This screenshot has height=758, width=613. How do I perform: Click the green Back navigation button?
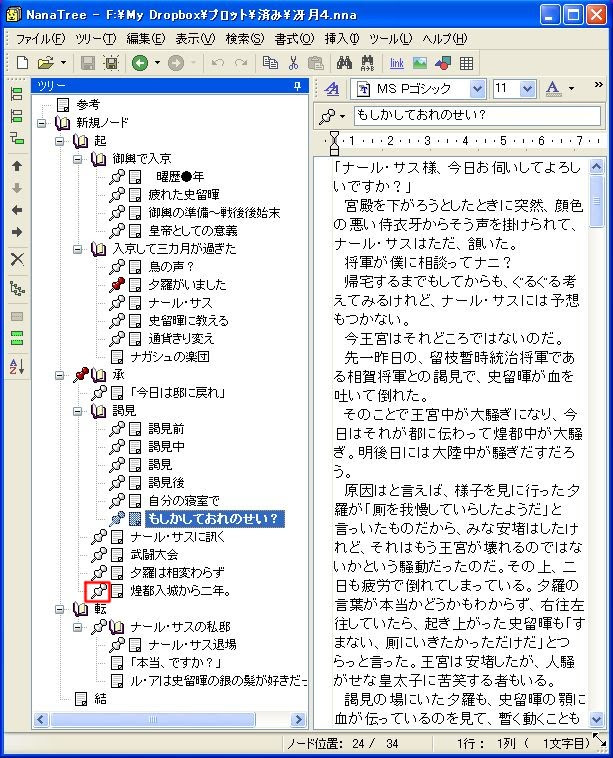pos(140,63)
